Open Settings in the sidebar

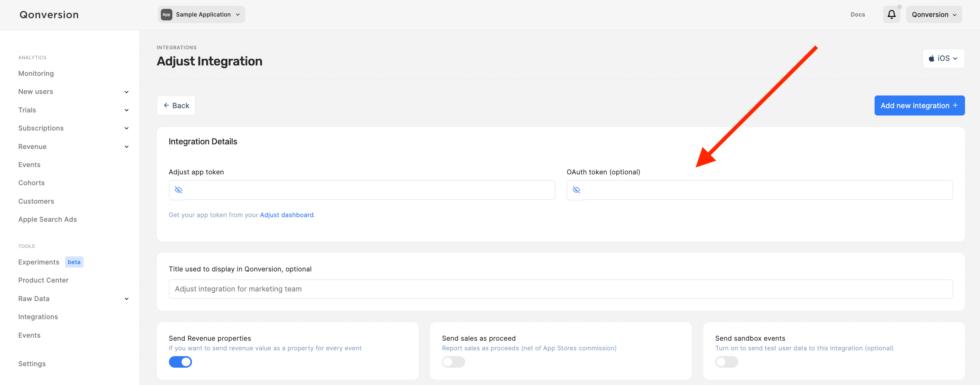click(32, 364)
